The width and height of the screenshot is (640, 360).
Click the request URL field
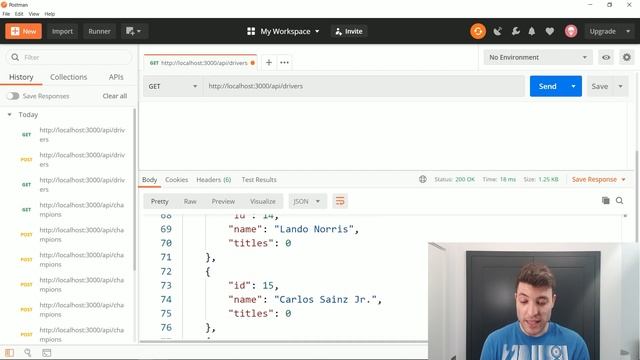pyautogui.click(x=363, y=86)
